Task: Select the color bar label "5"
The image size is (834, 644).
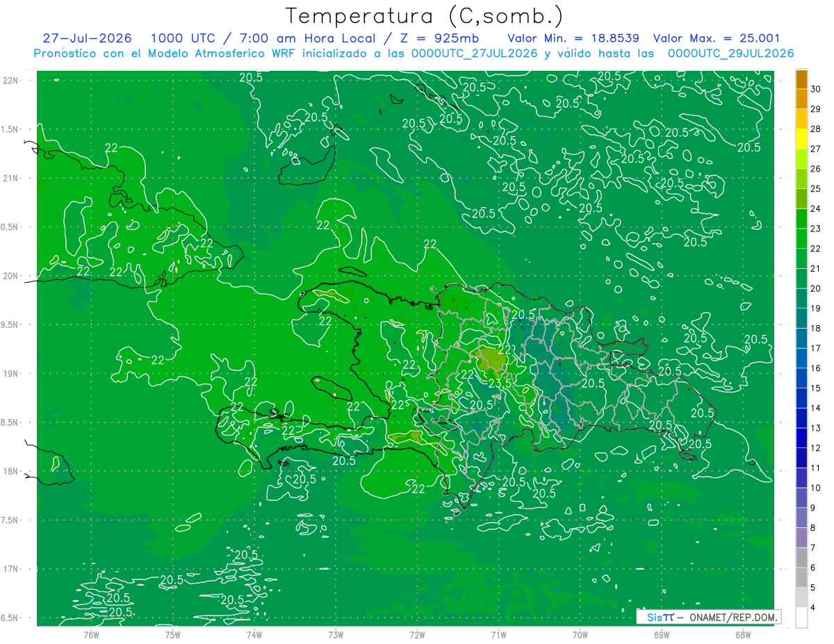Action: pyautogui.click(x=814, y=588)
